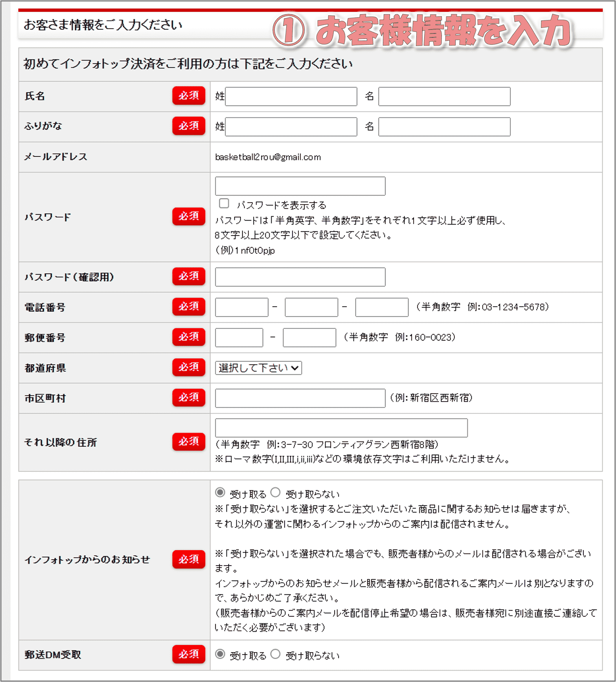Select 受け取る for 郵送DM受取
The image size is (616, 682).
pos(220,654)
